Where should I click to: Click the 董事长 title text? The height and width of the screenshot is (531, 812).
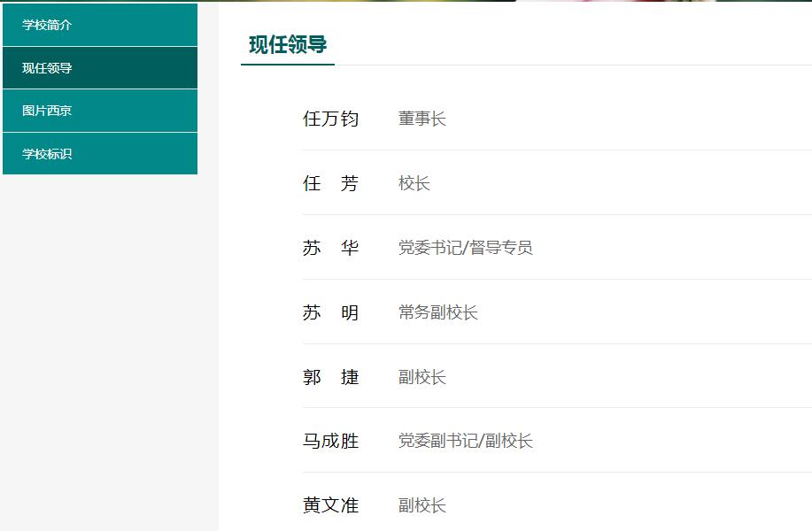[x=424, y=119]
